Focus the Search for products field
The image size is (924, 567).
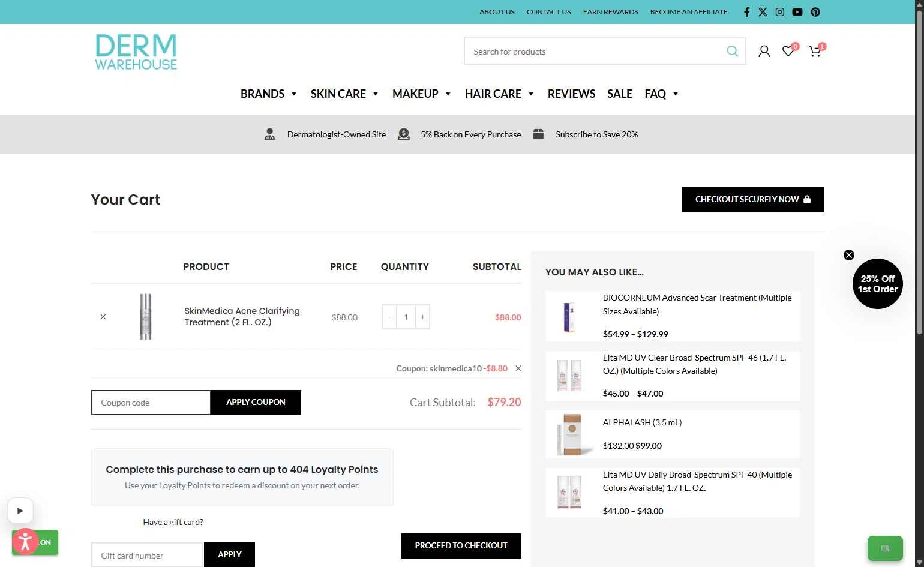point(597,52)
